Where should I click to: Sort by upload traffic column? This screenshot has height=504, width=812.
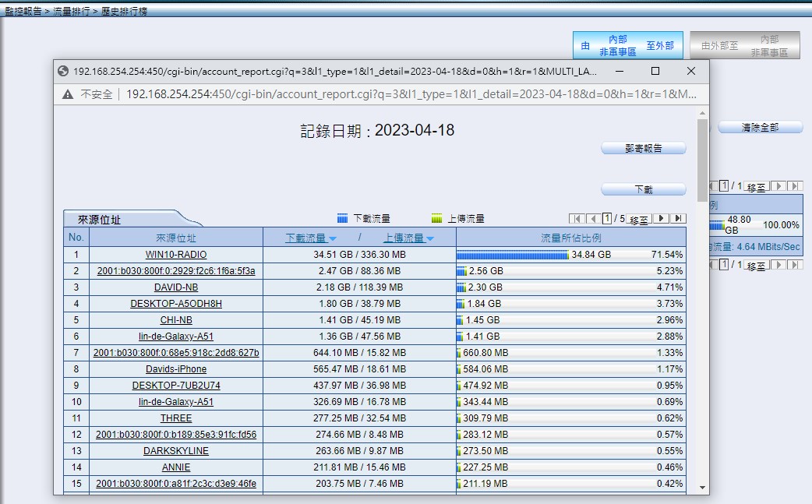pos(408,238)
